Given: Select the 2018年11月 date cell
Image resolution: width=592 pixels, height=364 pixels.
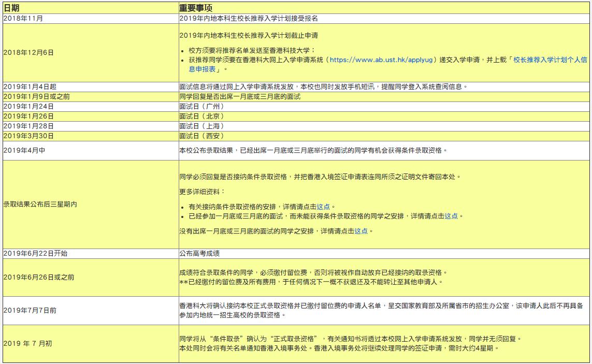Looking at the screenshot, I should pyautogui.click(x=23, y=18).
